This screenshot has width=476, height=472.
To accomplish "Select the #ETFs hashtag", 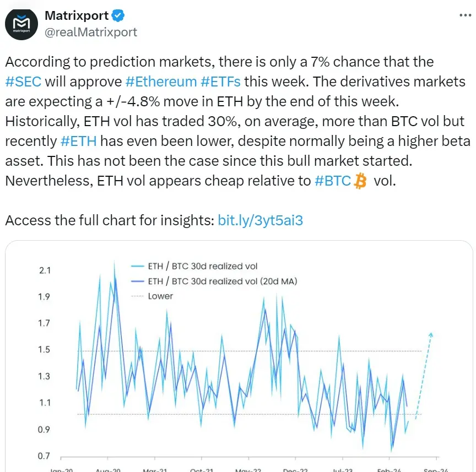I will pyautogui.click(x=220, y=82).
